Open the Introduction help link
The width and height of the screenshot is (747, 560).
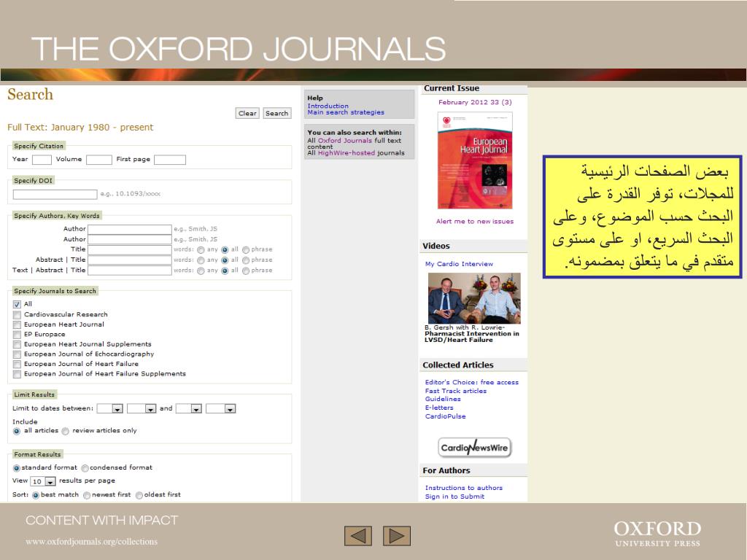pyautogui.click(x=328, y=106)
